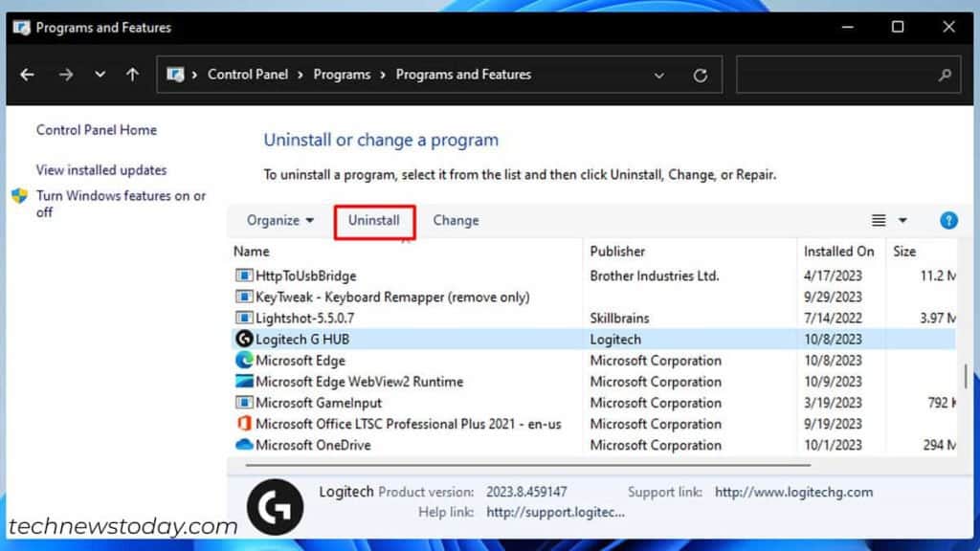Click into the search box
Screen dimensions: 980x551
pyautogui.click(x=848, y=75)
